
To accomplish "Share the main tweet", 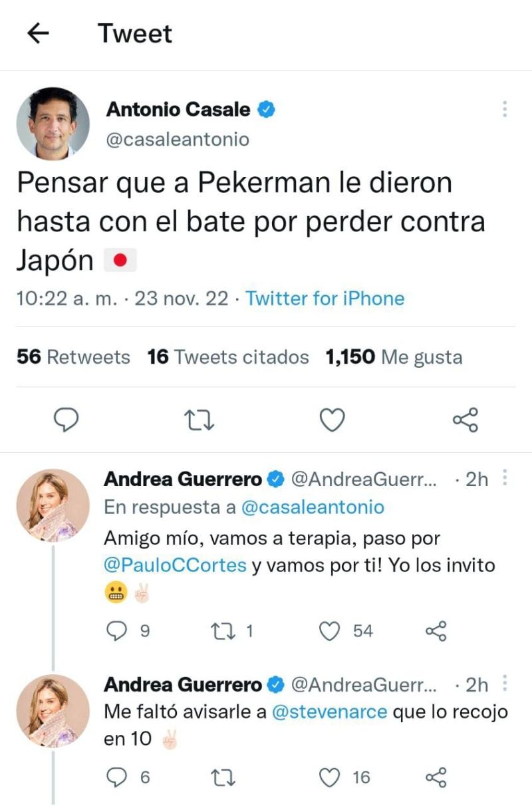I will (465, 420).
